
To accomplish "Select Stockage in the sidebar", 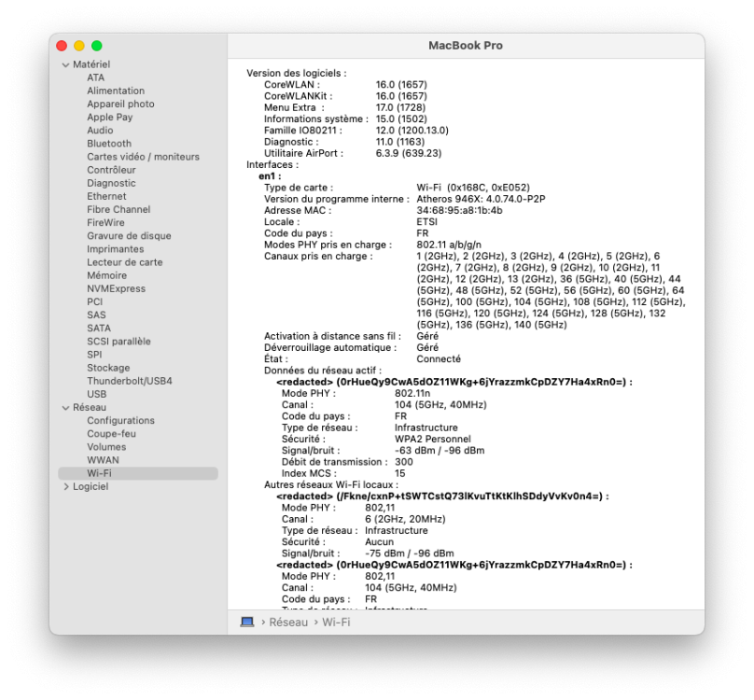I will (x=108, y=368).
